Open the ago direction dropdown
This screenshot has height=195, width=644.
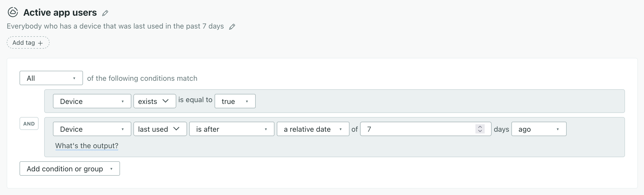[x=539, y=129]
